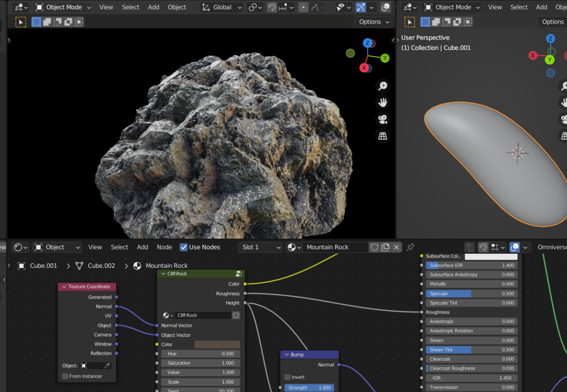Enable From Instancer in Texture Coordinate node
567x392 pixels.
point(65,376)
